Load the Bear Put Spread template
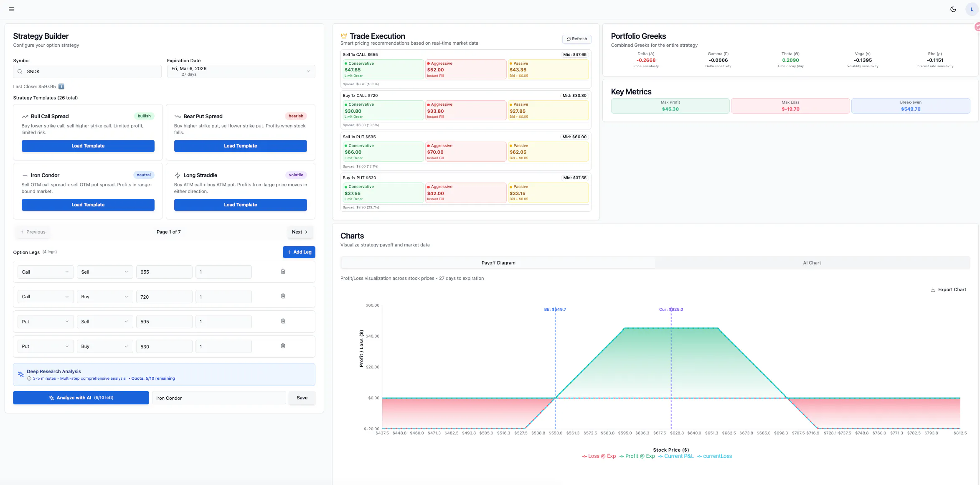The height and width of the screenshot is (485, 980). tap(241, 146)
